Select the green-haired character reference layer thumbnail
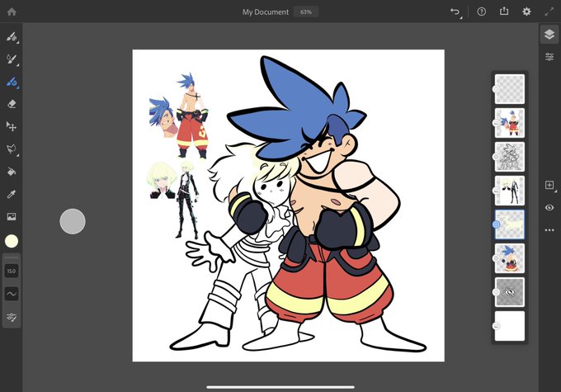 click(510, 191)
